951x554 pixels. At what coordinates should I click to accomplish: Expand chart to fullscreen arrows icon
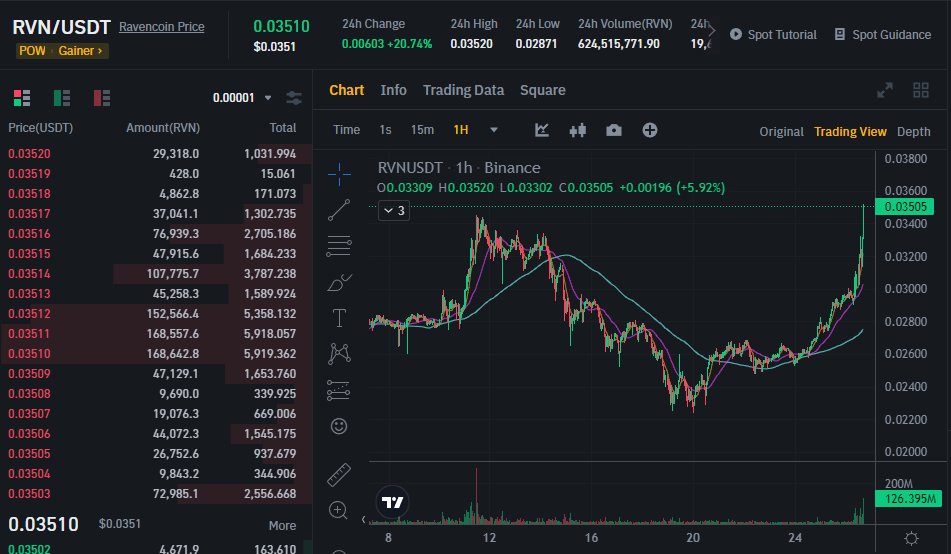tap(885, 90)
